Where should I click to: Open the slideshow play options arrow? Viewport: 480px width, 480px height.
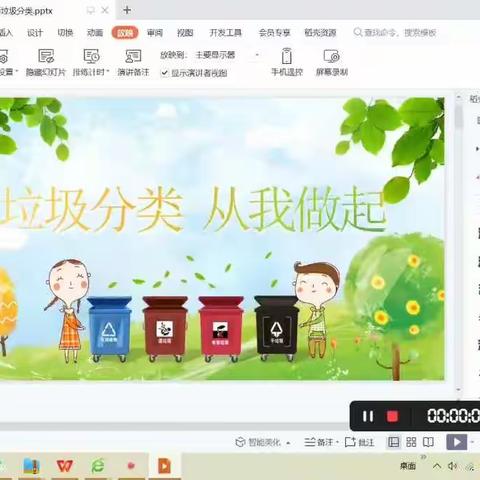[x=472, y=442]
